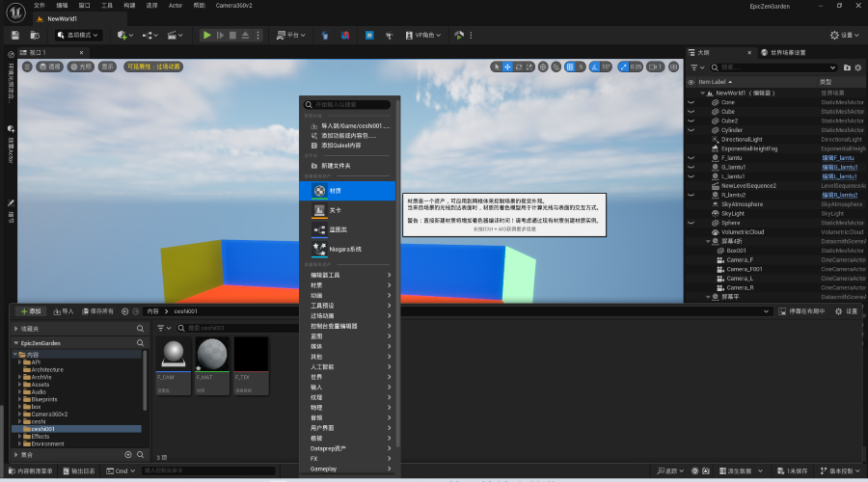
Task: Toggle surface snapping icon in viewport
Action: [x=556, y=67]
